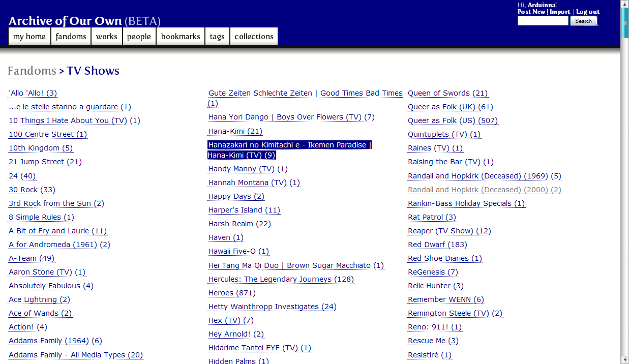
Task: Click the 24 (40) fandom link
Action: 22,176
